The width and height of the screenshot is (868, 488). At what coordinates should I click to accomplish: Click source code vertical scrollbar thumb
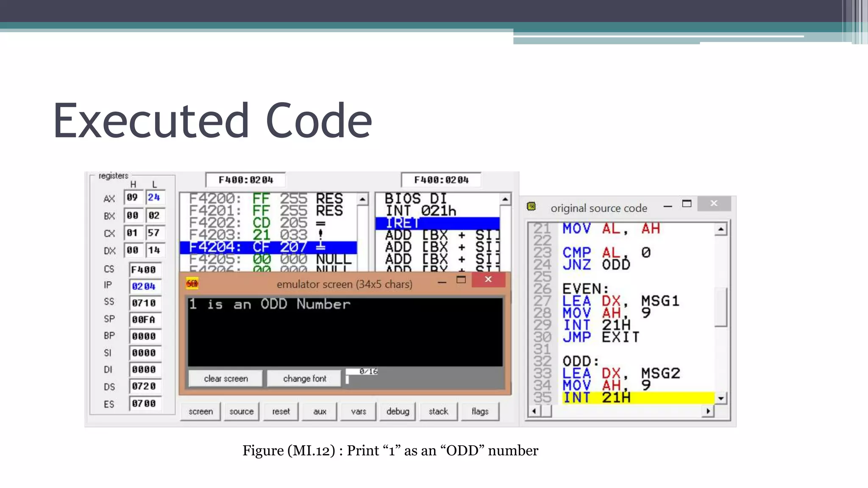click(721, 307)
